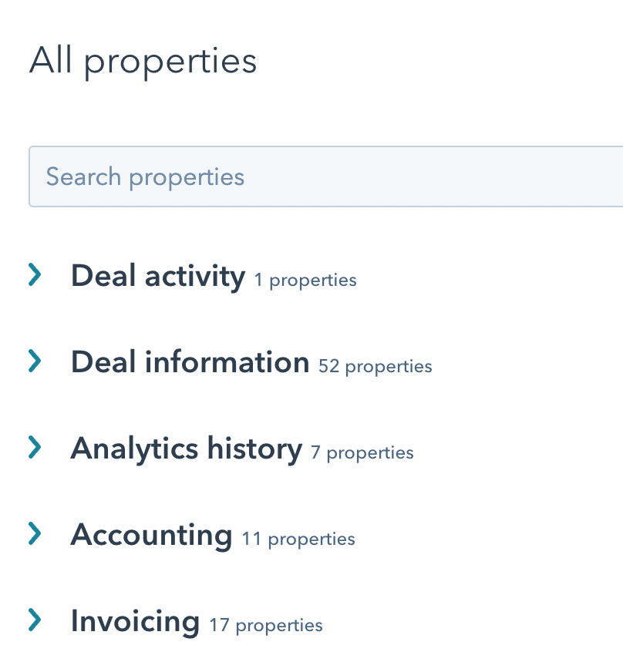Click the 7 properties count label
Screen dimensions: 623x672
pyautogui.click(x=362, y=452)
